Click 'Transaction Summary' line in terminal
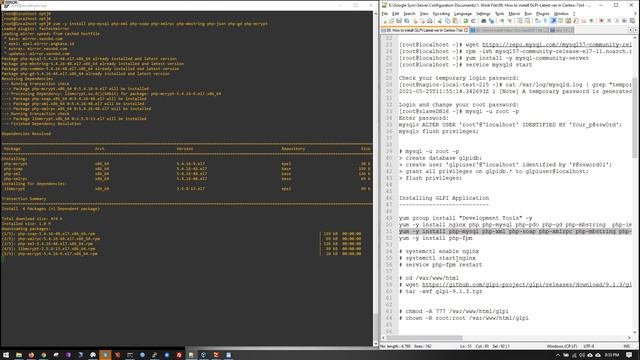This screenshot has width=640, height=360. point(24,199)
